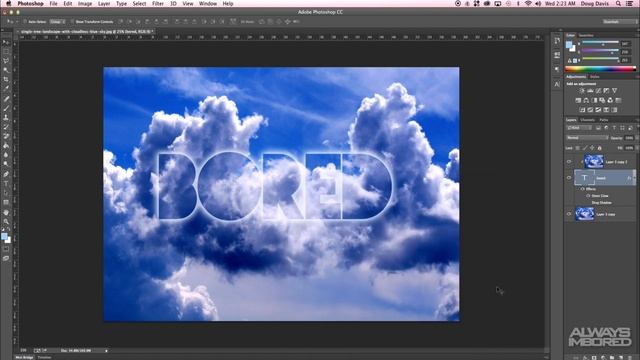This screenshot has width=640, height=360.
Task: Open the Mini Bridge tab
Action: pos(24,357)
